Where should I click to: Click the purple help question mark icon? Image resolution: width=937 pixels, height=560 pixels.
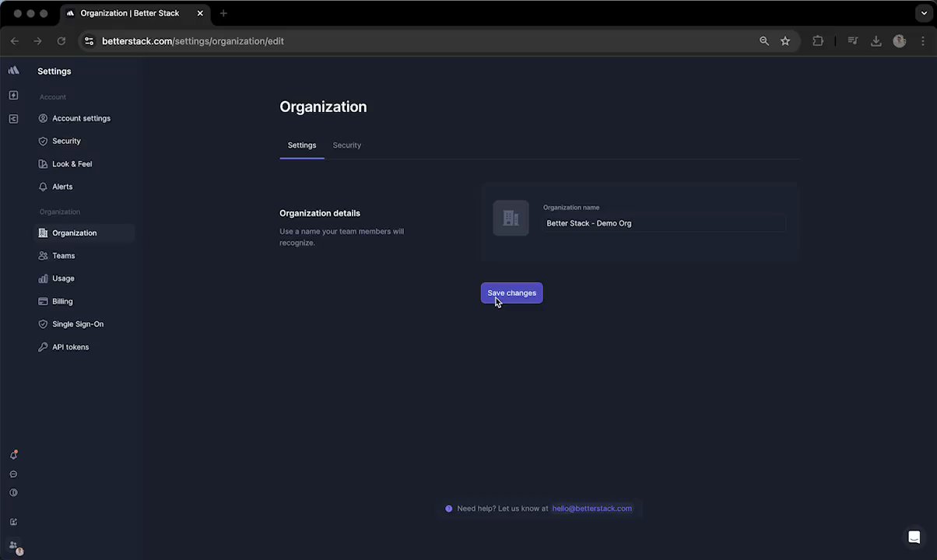pos(448,509)
